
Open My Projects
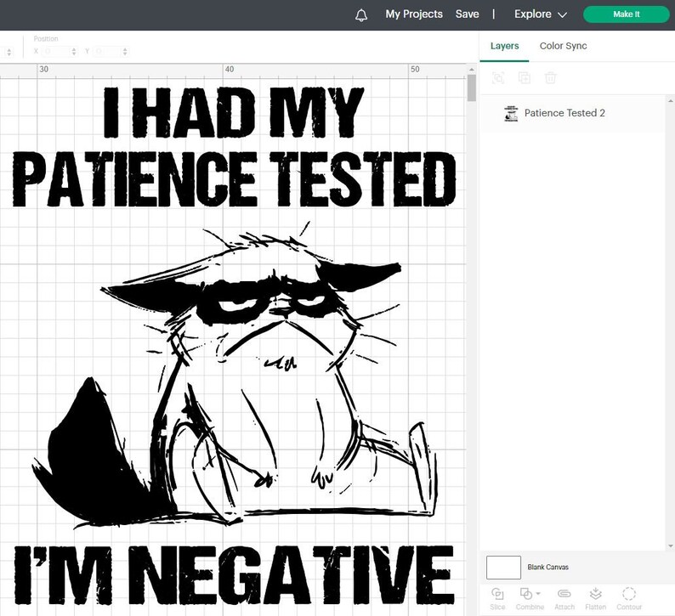pyautogui.click(x=414, y=14)
